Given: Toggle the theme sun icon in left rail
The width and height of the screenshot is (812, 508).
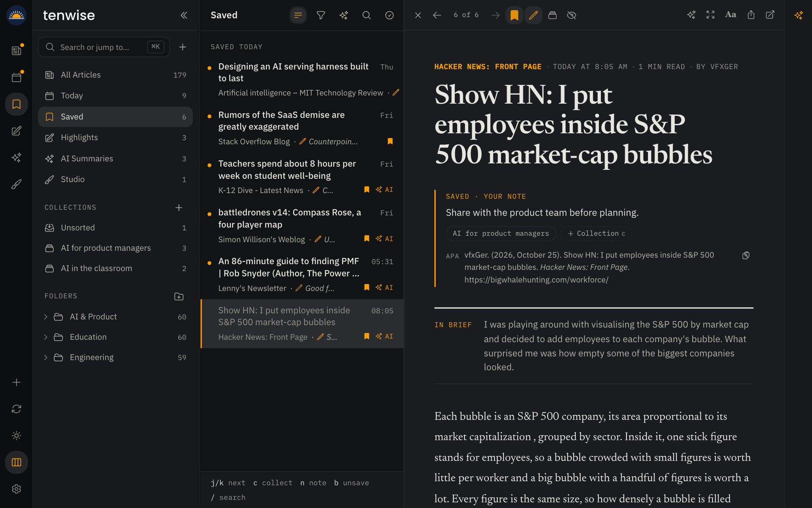Looking at the screenshot, I should (16, 436).
